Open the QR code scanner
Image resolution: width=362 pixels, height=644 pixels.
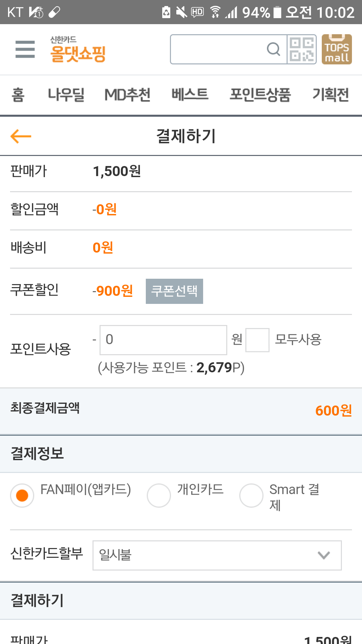click(x=302, y=49)
